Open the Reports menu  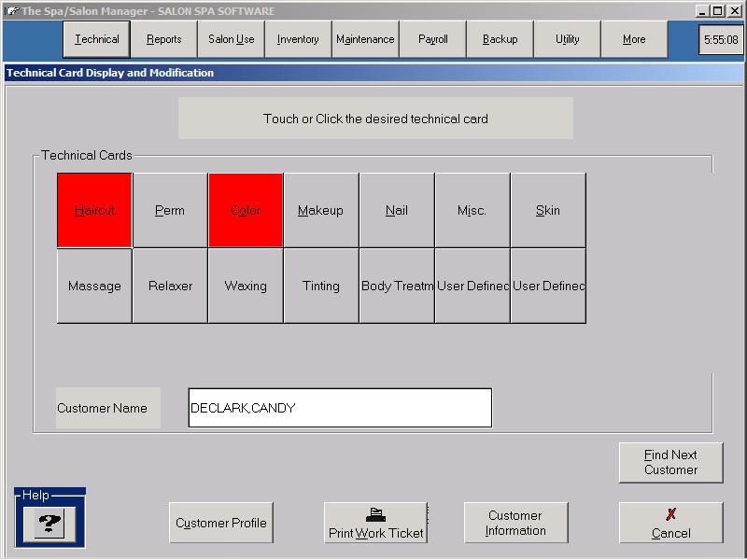tap(164, 40)
